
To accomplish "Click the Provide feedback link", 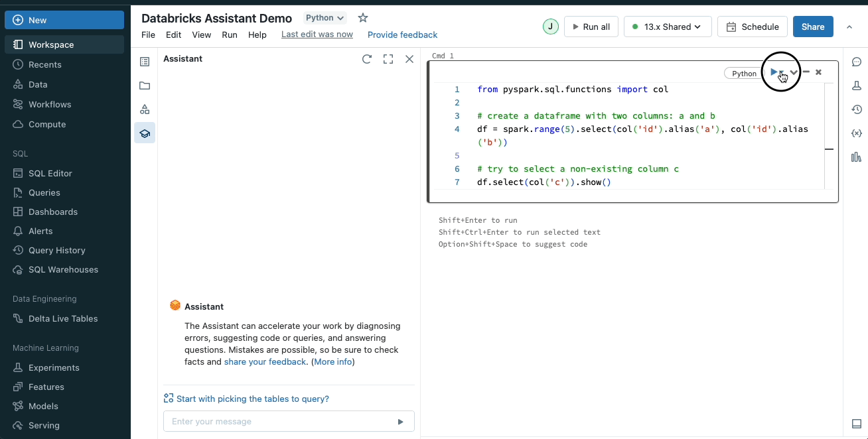I will pyautogui.click(x=402, y=34).
